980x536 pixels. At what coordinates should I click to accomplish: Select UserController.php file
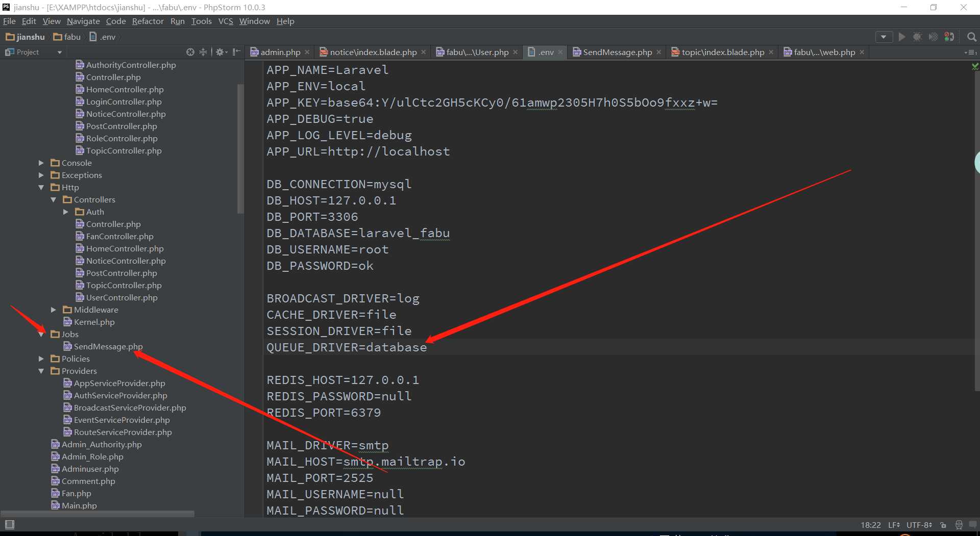point(121,297)
